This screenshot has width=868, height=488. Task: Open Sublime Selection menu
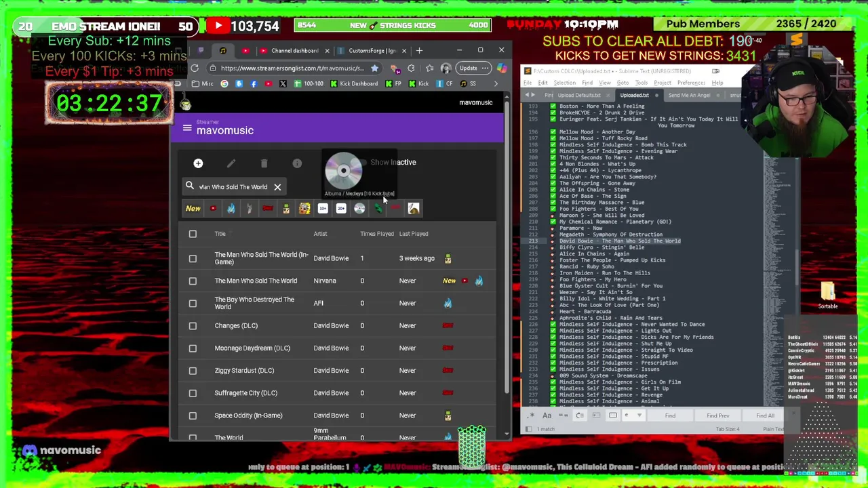coord(564,83)
